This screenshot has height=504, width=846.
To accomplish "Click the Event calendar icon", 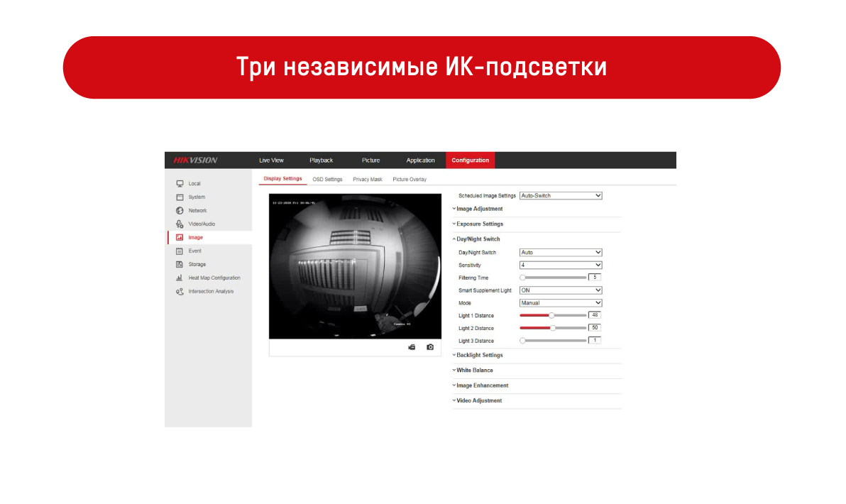I will [180, 251].
